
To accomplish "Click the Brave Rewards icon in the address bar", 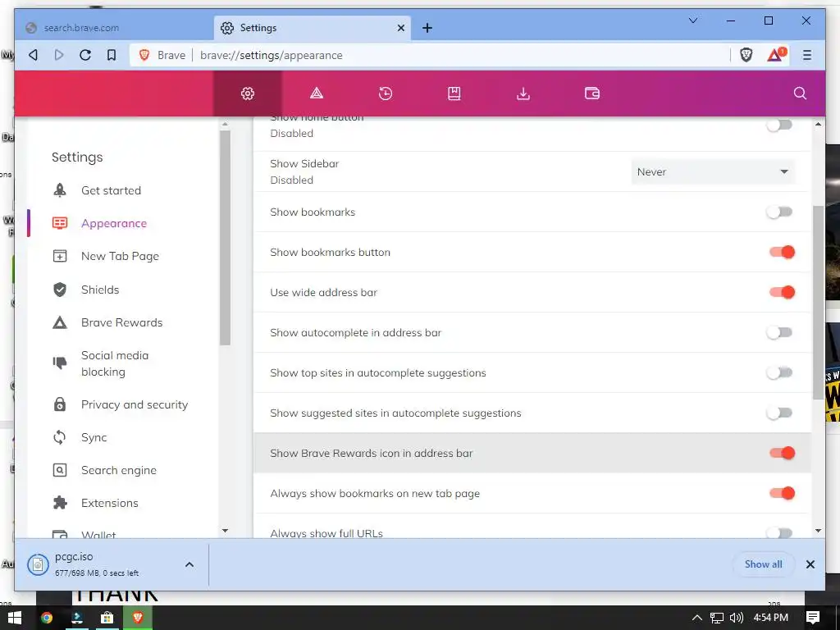I will coord(776,55).
